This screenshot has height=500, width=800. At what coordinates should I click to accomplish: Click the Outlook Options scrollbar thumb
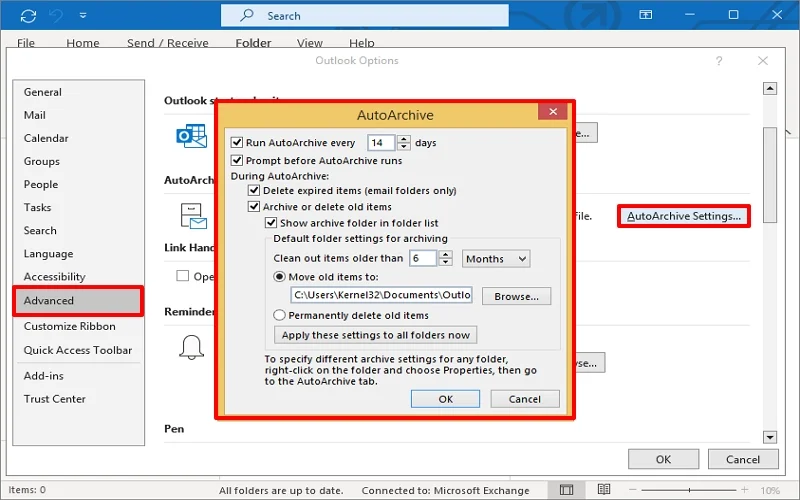pos(770,175)
